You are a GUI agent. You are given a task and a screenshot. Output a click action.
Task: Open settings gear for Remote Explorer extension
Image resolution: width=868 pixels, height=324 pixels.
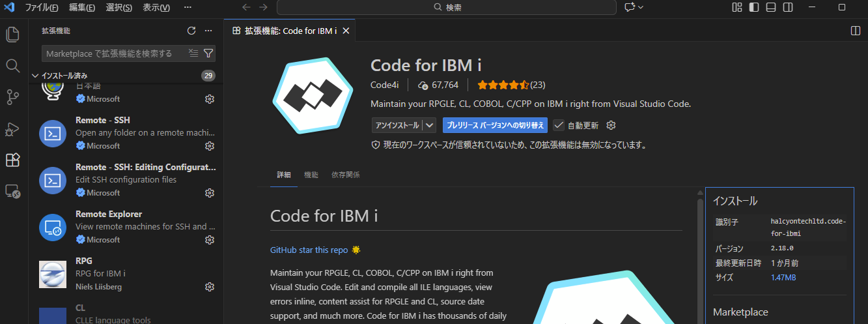(210, 240)
